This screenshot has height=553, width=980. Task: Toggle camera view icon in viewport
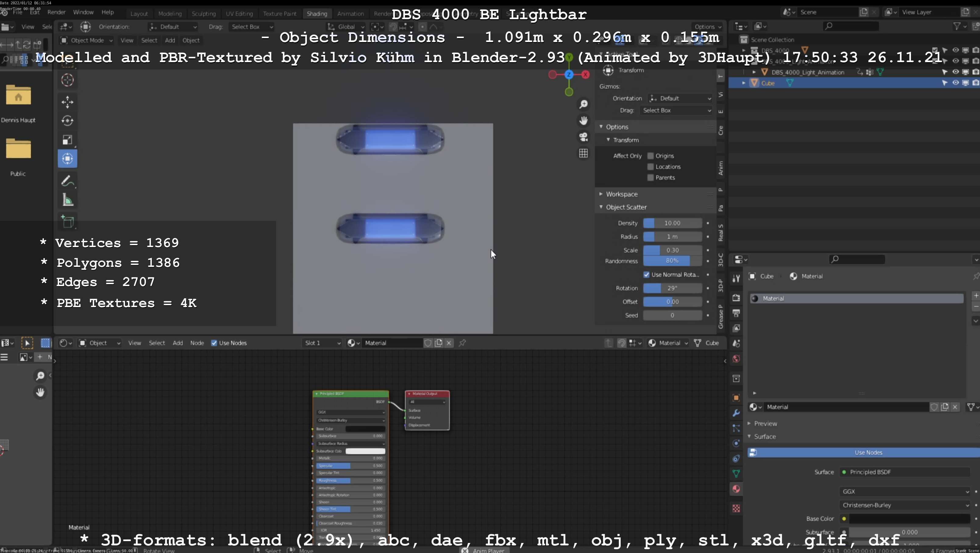click(x=583, y=137)
